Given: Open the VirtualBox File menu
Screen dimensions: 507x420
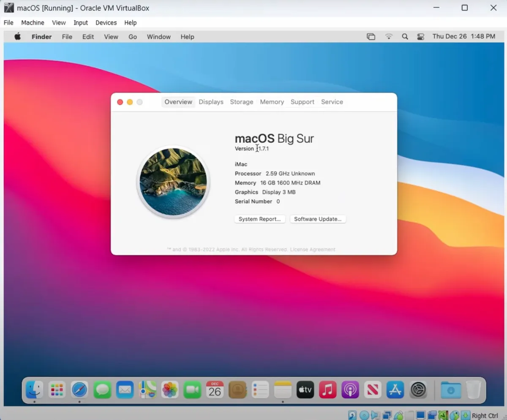Looking at the screenshot, I should tap(8, 23).
